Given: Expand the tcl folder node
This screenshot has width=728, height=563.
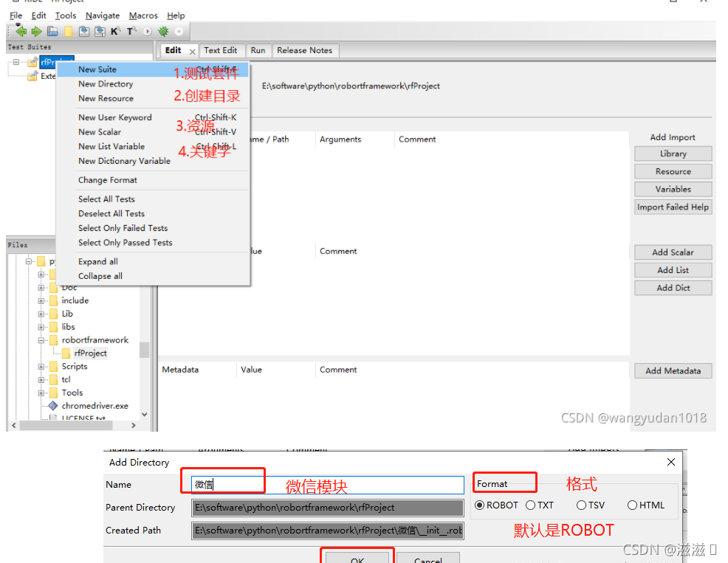Looking at the screenshot, I should tap(41, 380).
